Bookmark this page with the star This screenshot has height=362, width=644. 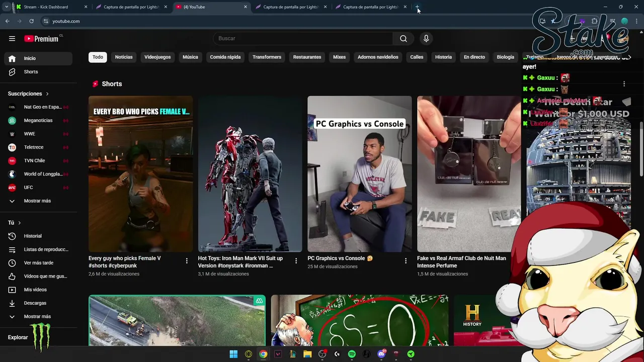click(553, 21)
